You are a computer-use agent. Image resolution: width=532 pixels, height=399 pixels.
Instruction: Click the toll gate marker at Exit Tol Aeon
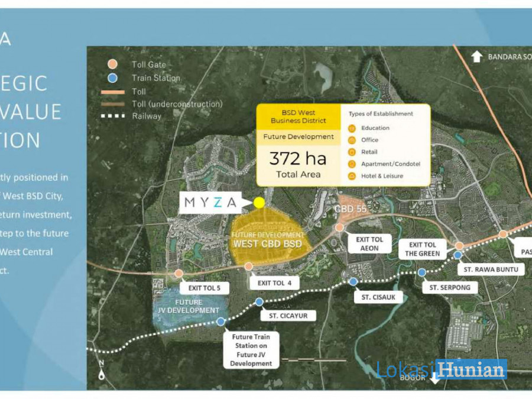click(339, 228)
